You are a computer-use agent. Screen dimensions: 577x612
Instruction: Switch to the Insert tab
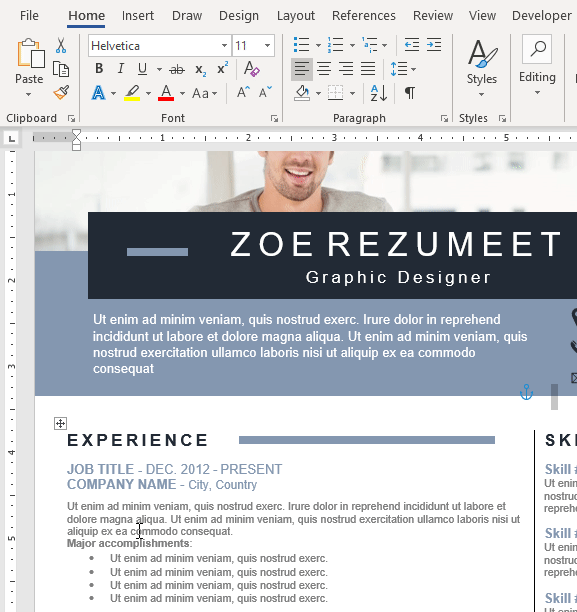138,16
